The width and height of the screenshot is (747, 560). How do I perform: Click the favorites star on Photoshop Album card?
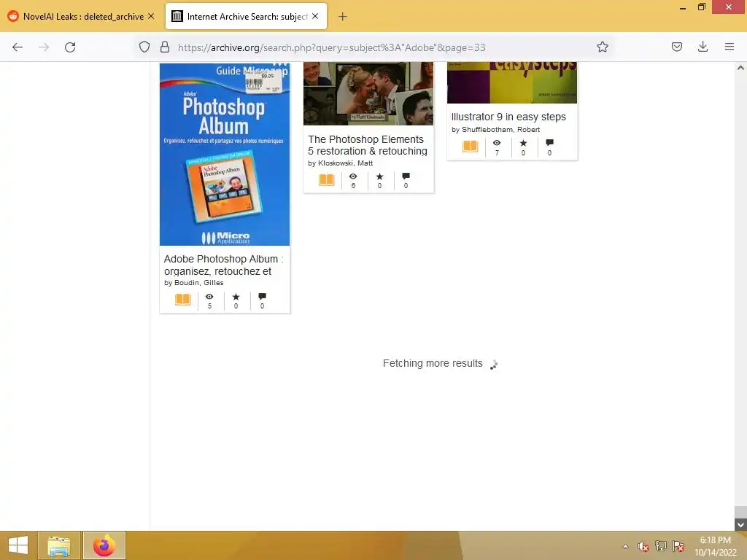click(x=236, y=297)
